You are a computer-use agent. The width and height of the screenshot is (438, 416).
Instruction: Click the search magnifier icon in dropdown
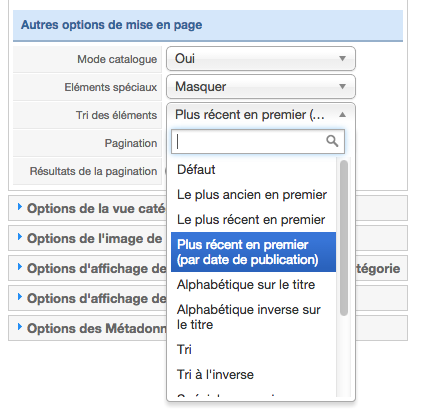[x=332, y=141]
